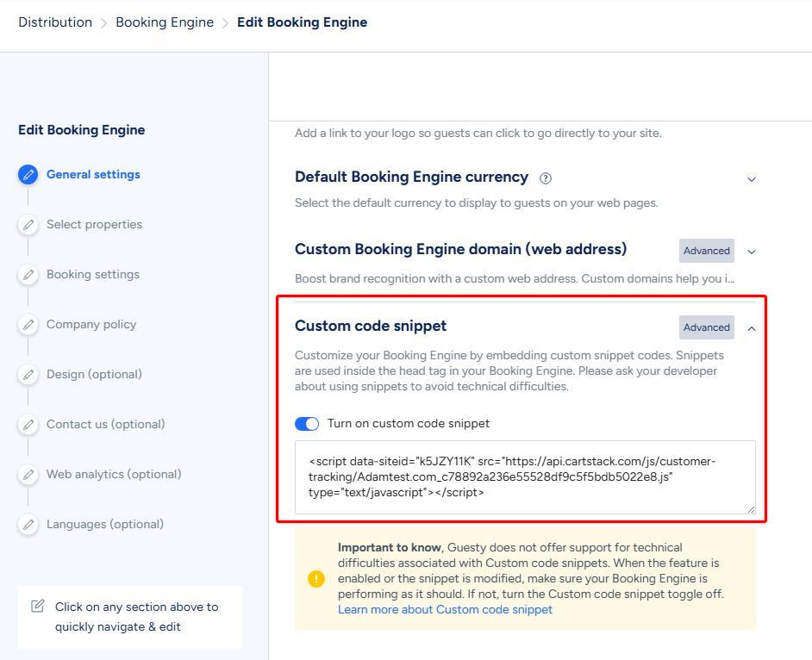812x660 pixels.
Task: Click the Custom code snippet heading
Action: coord(371,326)
